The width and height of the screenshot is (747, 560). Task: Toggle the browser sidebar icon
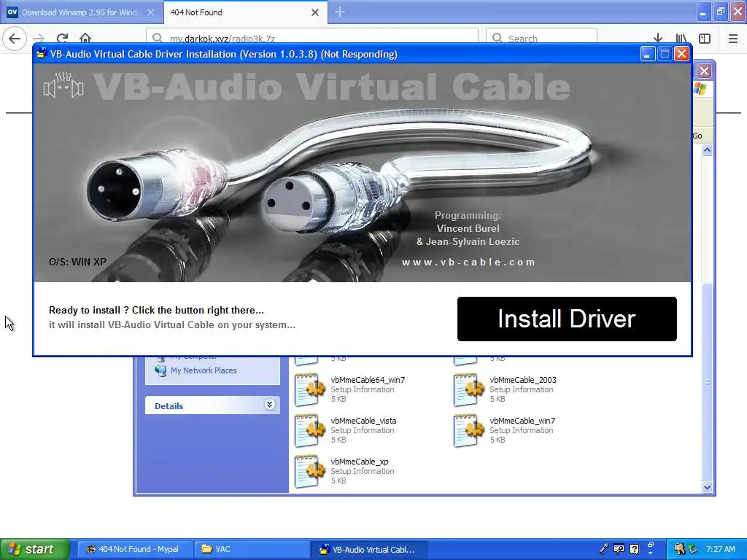(x=705, y=39)
